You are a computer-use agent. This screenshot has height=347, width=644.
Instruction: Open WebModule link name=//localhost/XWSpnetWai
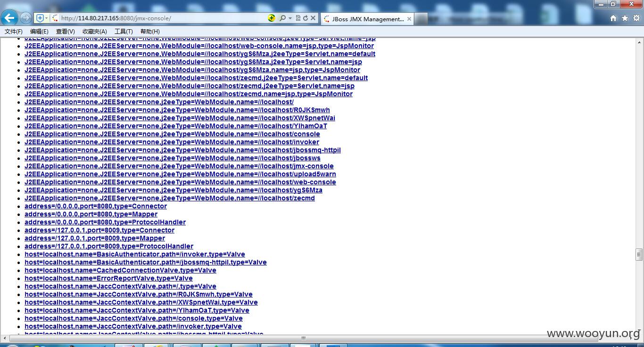pos(180,118)
